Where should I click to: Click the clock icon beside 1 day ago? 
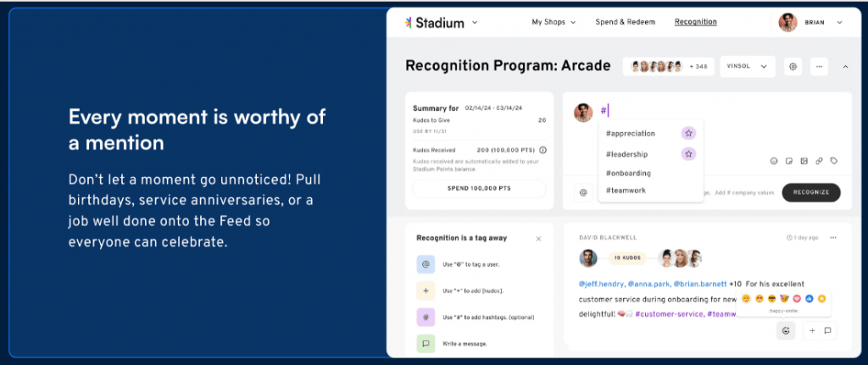click(789, 238)
